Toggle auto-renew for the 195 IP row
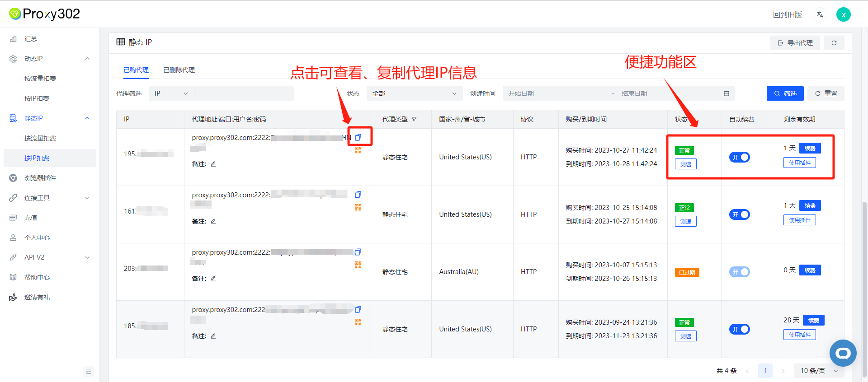868x382 pixels. click(740, 157)
